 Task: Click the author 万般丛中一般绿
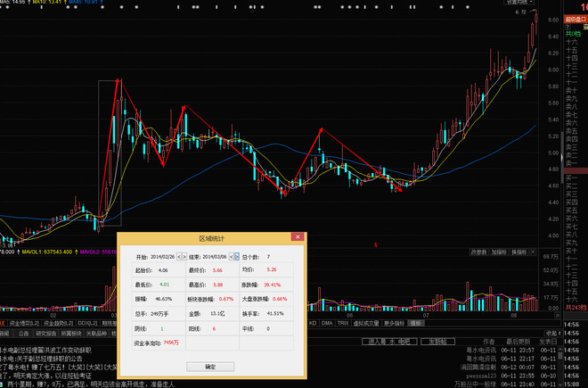[475, 384]
